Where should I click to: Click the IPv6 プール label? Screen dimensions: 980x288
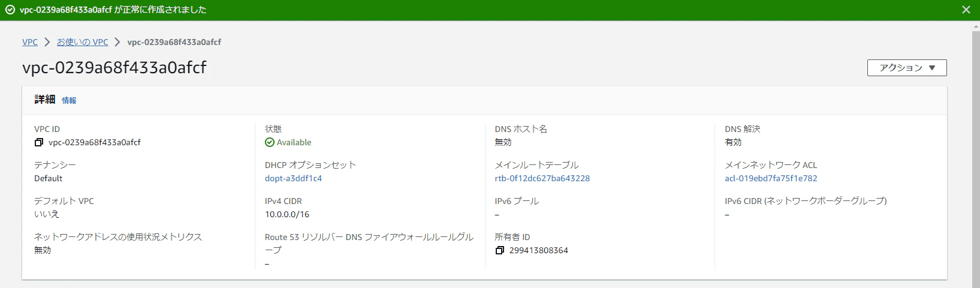tap(517, 201)
